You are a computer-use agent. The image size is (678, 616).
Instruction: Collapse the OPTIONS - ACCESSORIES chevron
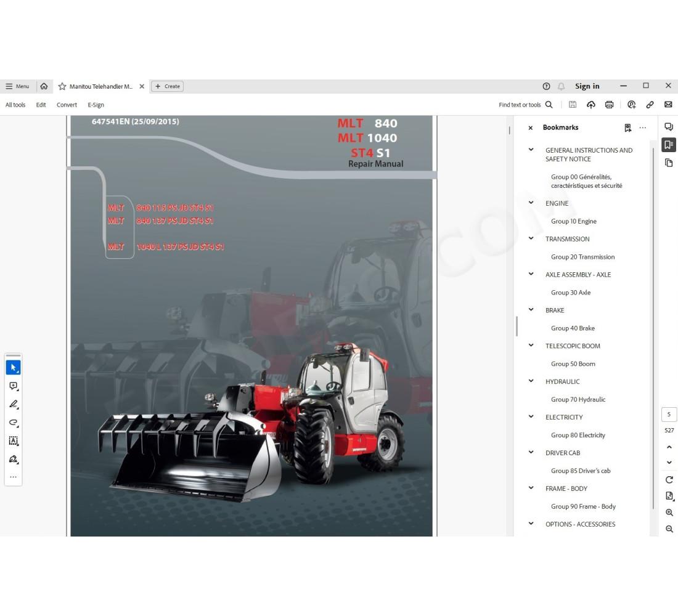[531, 524]
